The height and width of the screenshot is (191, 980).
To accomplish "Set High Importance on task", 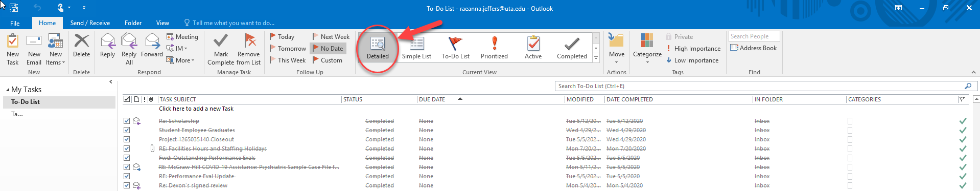I will (693, 49).
